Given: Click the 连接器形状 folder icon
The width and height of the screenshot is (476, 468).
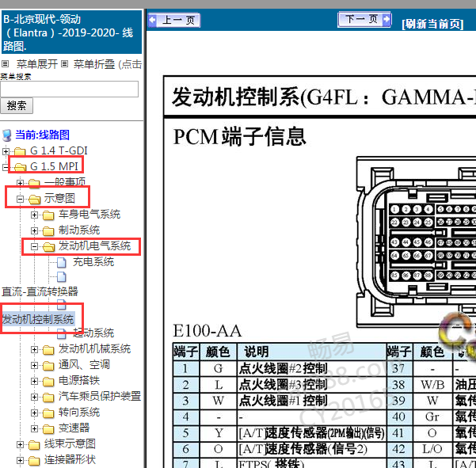Looking at the screenshot, I should [34, 460].
